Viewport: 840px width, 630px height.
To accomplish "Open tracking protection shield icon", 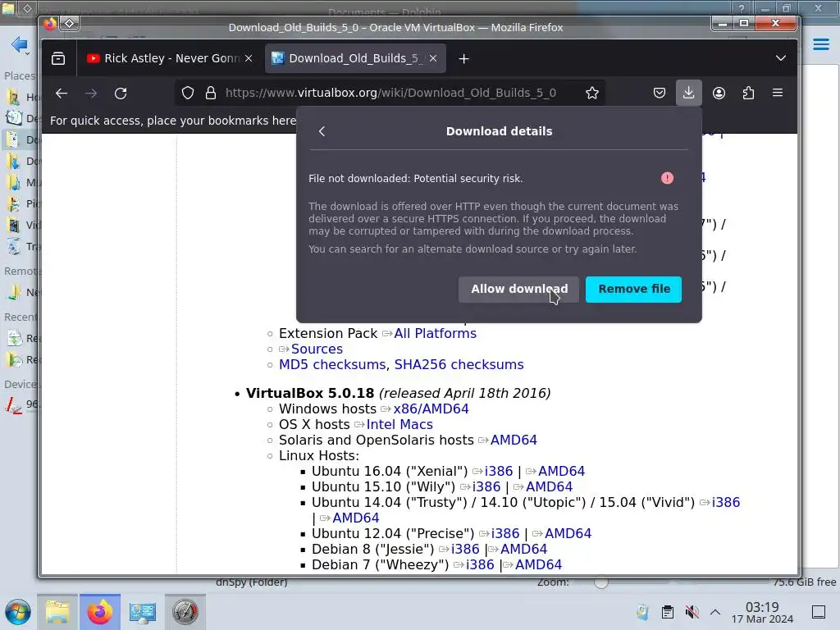I will click(x=188, y=94).
